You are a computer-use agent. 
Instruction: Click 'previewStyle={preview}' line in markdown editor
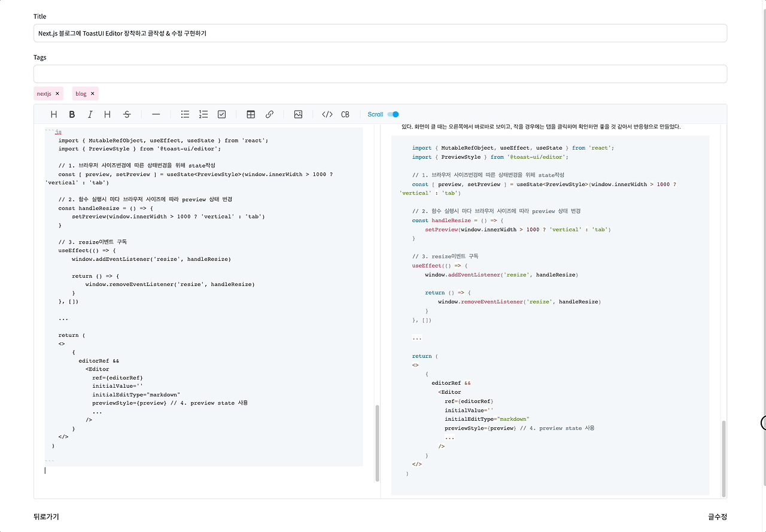170,403
